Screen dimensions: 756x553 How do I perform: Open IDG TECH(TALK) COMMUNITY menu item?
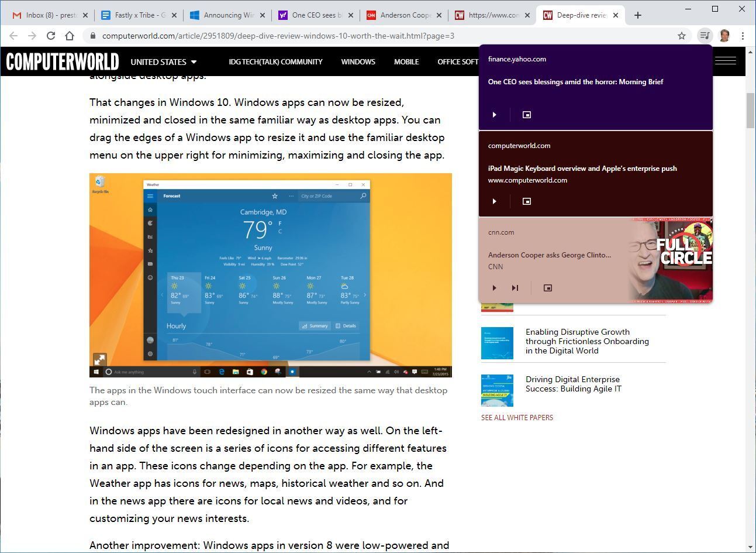tap(275, 61)
